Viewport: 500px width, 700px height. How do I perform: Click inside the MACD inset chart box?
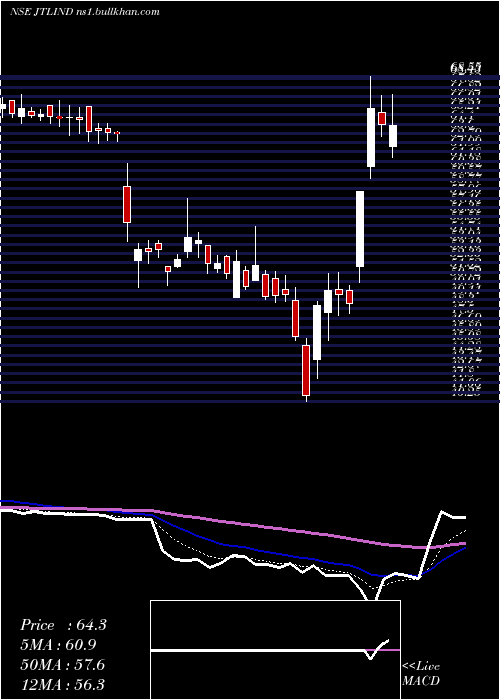(x=275, y=650)
